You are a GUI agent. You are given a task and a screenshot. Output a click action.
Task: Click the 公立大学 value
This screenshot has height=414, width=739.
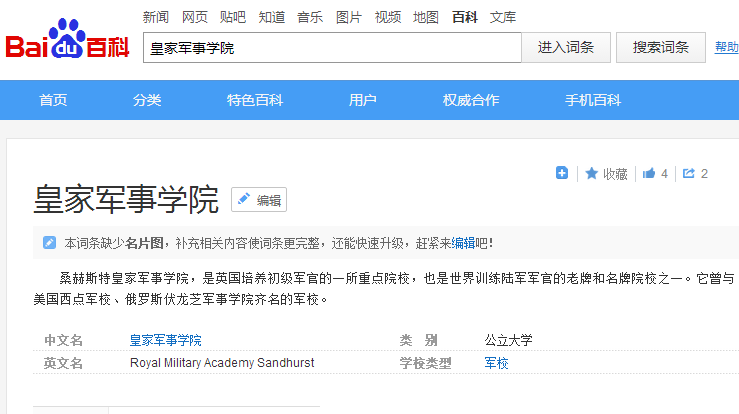pos(509,340)
